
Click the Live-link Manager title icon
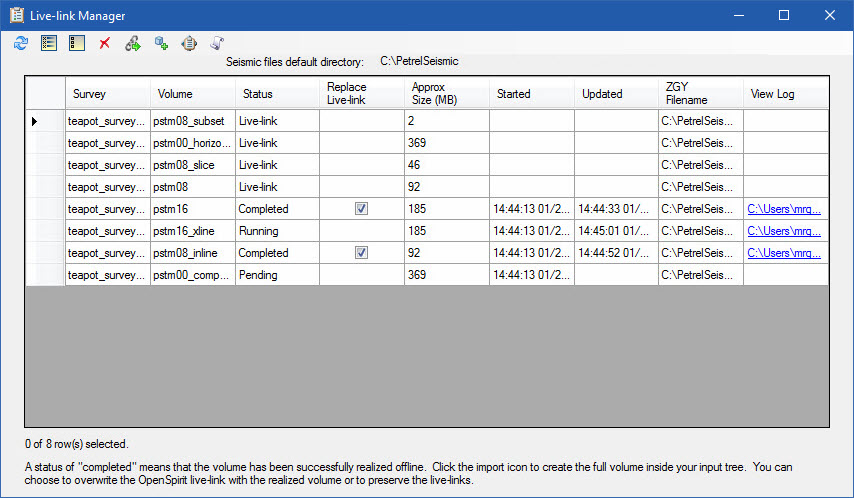pos(17,15)
